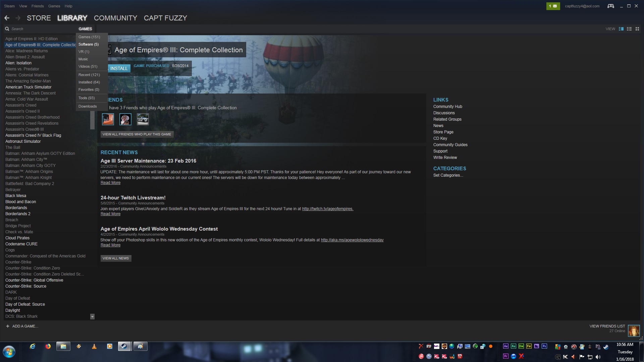Click the plus icon beside Add a Game
The height and width of the screenshot is (362, 644).
pos(7,326)
